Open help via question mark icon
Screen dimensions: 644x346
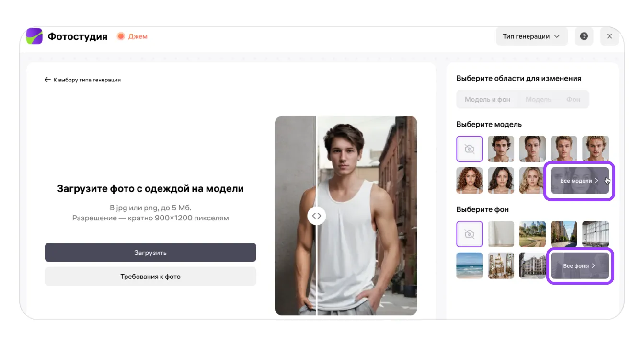[584, 36]
